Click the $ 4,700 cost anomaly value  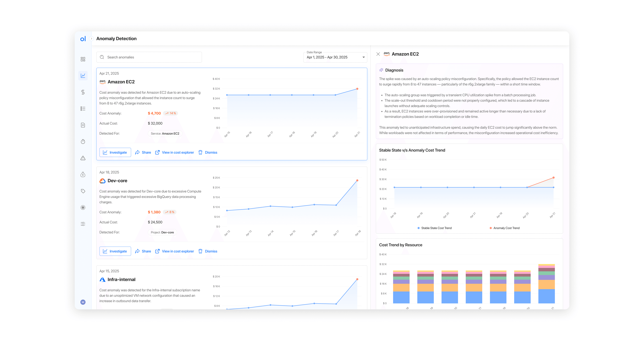[x=154, y=113]
